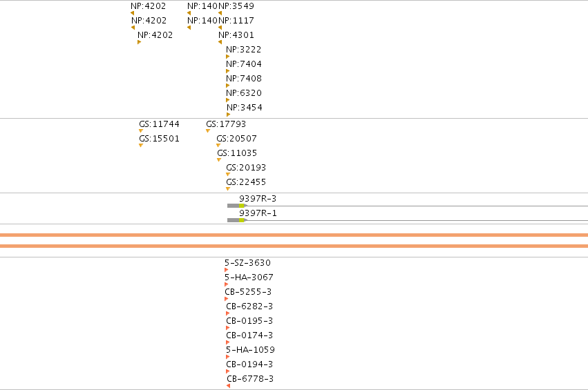
Task: Select the CB-5255-3 label text
Action: (248, 292)
